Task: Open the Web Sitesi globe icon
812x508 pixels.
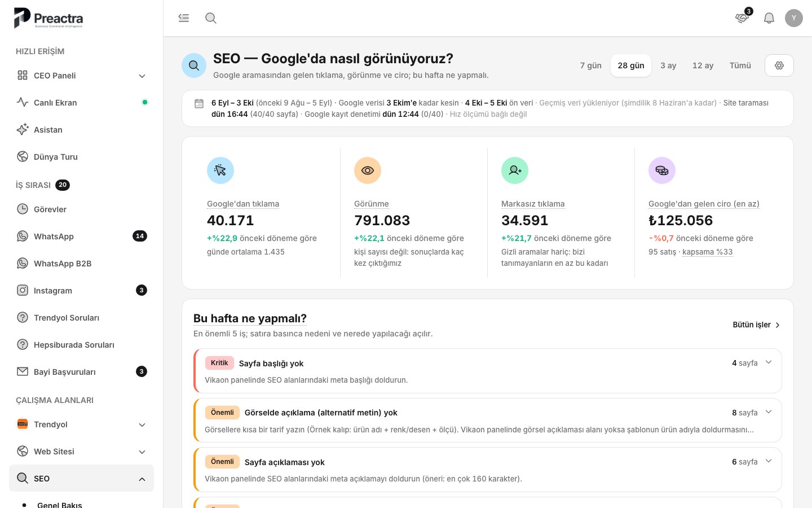Action: [23, 452]
